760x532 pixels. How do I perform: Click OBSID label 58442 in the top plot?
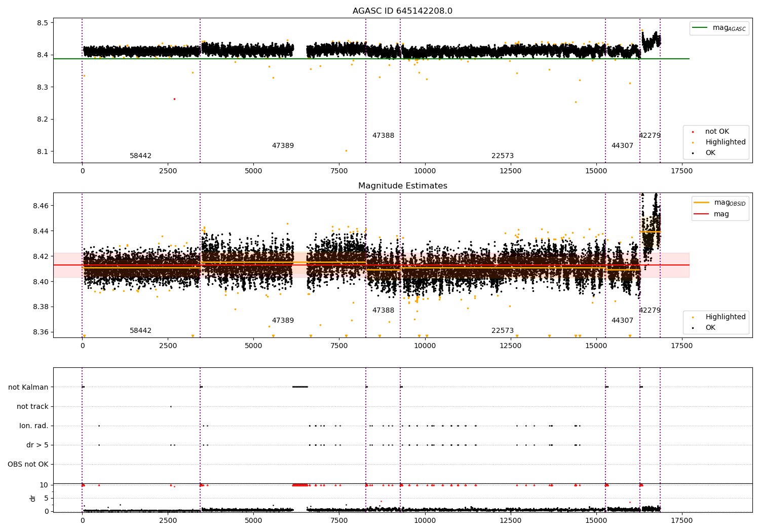(x=140, y=156)
